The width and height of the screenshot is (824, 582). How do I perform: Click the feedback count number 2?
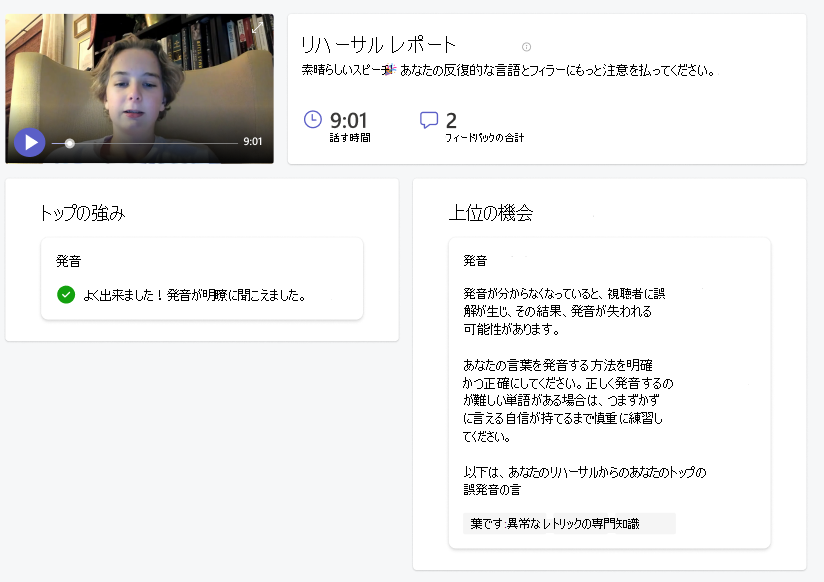click(x=451, y=121)
